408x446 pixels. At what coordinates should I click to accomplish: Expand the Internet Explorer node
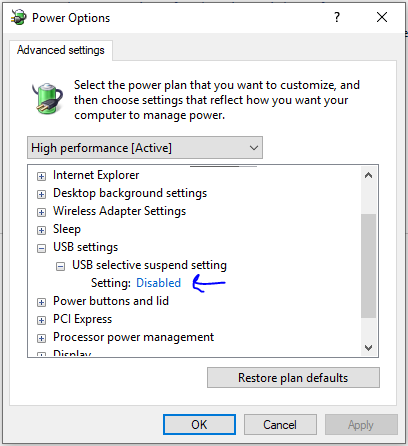[41, 176]
